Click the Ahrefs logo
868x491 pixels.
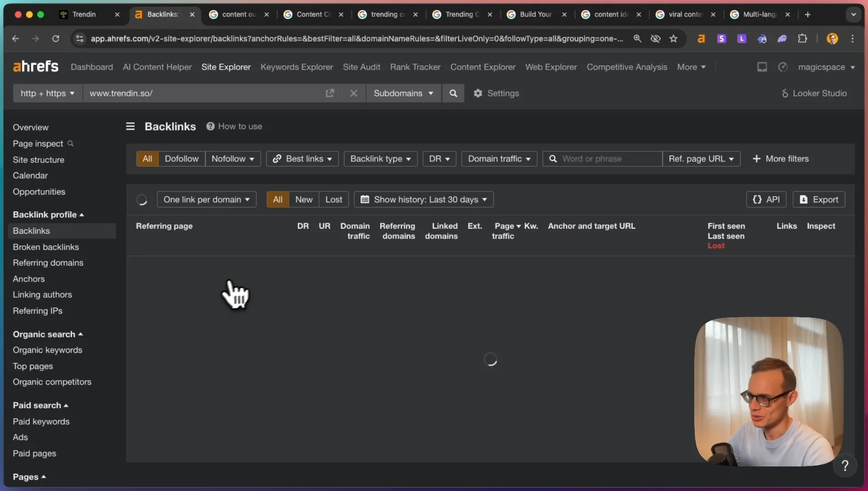click(36, 67)
